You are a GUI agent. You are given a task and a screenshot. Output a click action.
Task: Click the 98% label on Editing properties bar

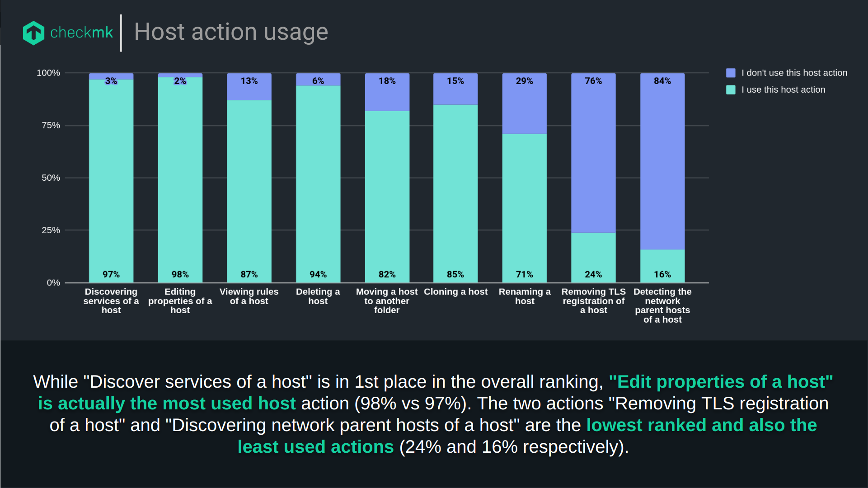180,274
